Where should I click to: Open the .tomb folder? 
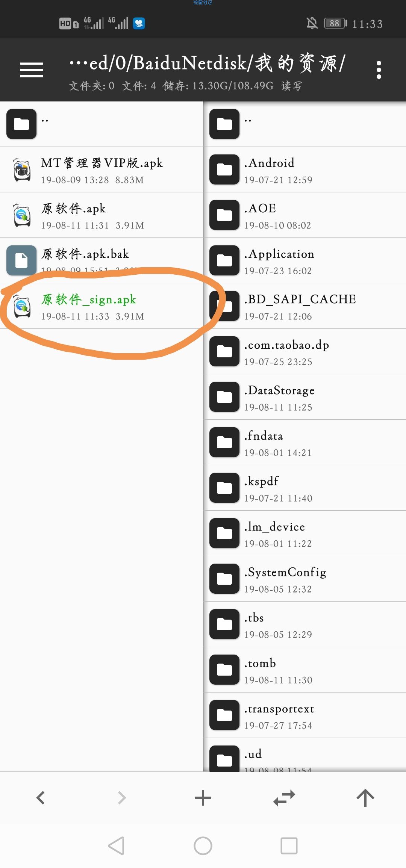[x=305, y=670]
